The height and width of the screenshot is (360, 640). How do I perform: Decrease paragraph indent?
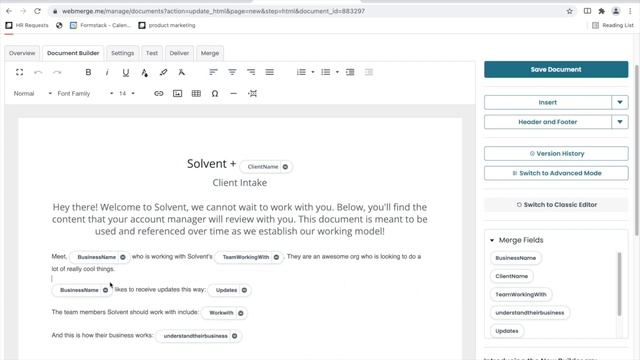pyautogui.click(x=369, y=72)
